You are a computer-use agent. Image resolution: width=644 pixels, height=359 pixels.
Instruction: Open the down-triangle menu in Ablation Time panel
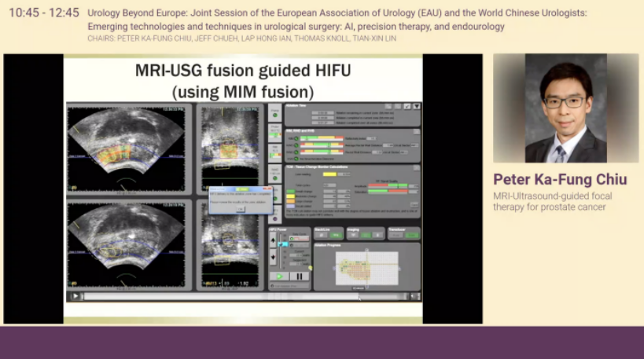[x=417, y=106]
